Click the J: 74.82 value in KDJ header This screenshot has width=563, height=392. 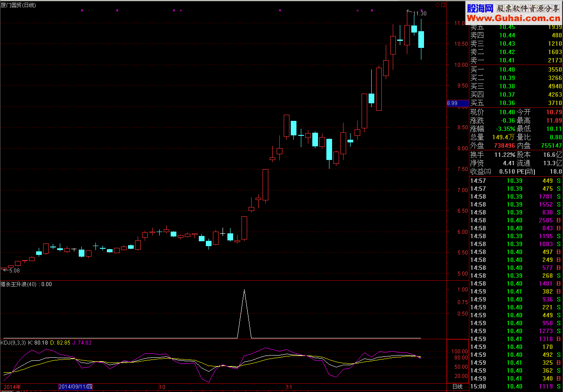pyautogui.click(x=82, y=342)
